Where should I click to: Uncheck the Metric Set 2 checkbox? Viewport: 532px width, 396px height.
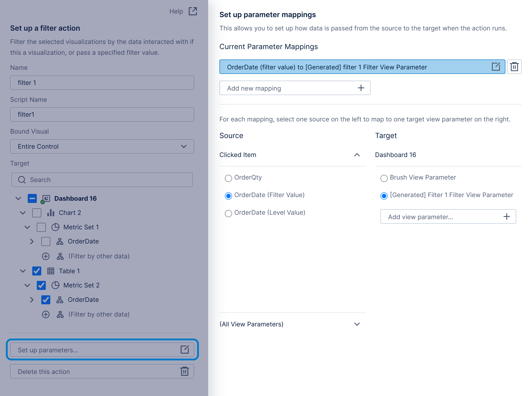click(x=41, y=285)
